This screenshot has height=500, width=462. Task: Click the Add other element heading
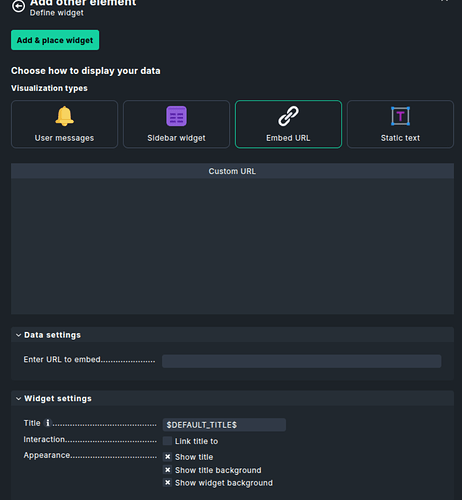[83, 3]
